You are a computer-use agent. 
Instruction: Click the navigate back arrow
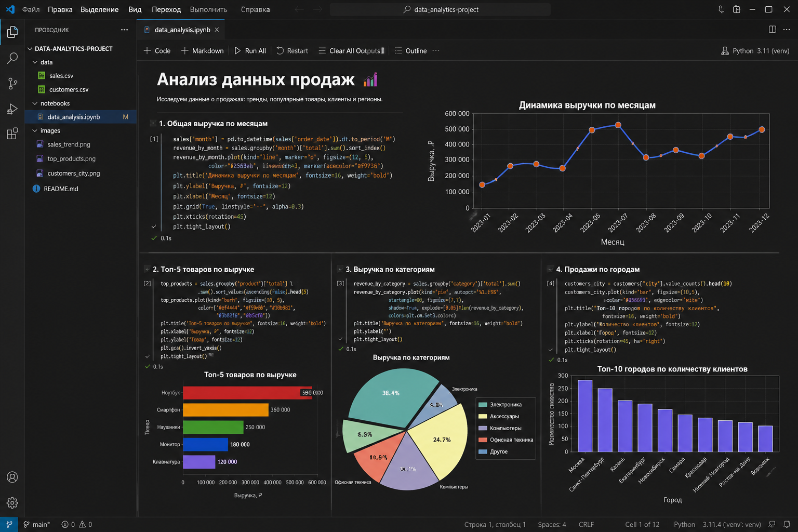pyautogui.click(x=299, y=9)
